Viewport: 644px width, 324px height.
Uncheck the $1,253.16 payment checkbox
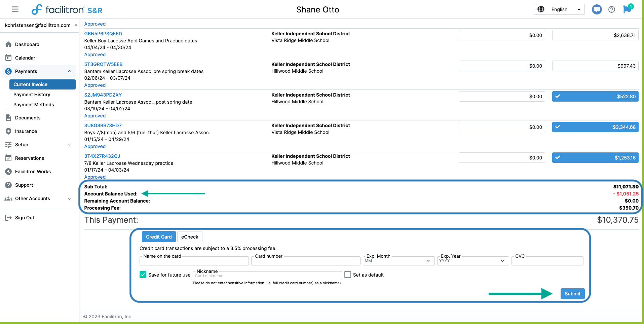[x=558, y=158]
